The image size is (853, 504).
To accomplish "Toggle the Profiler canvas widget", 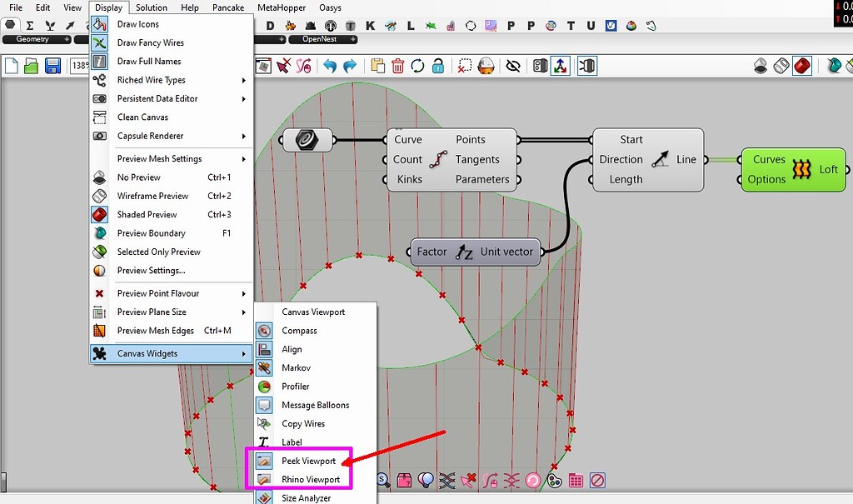I will coord(295,386).
